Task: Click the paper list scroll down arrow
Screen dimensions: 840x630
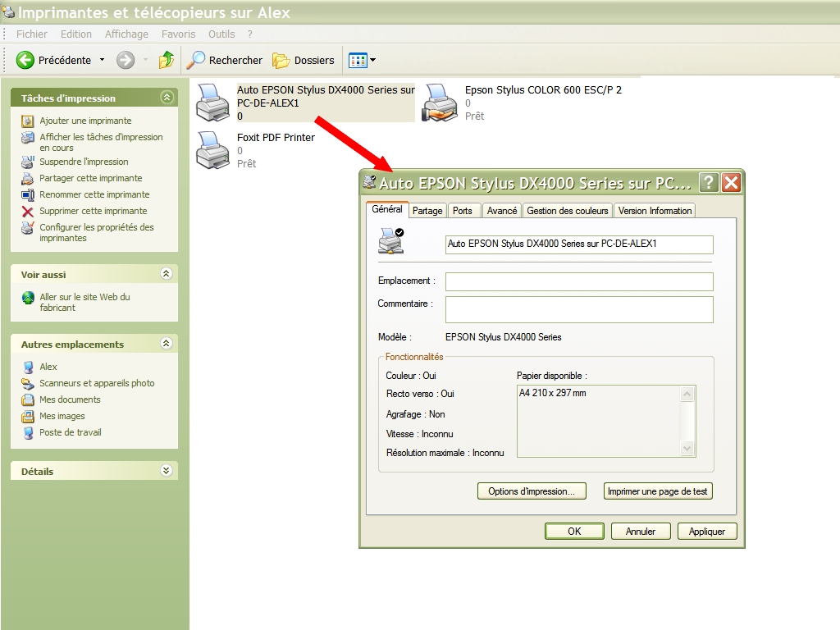Action: click(x=687, y=449)
